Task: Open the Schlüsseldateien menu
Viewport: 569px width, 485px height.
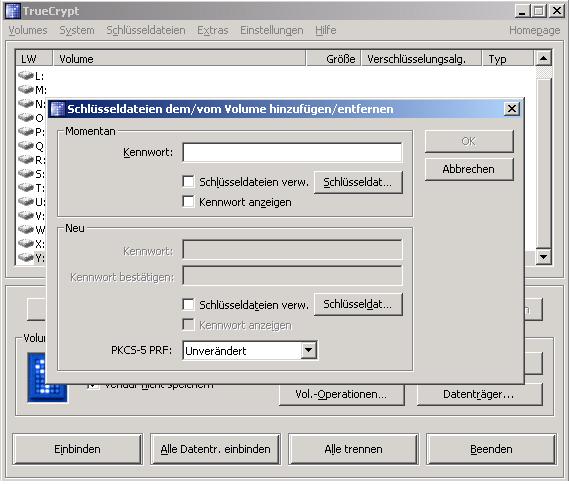Action: pyautogui.click(x=146, y=30)
